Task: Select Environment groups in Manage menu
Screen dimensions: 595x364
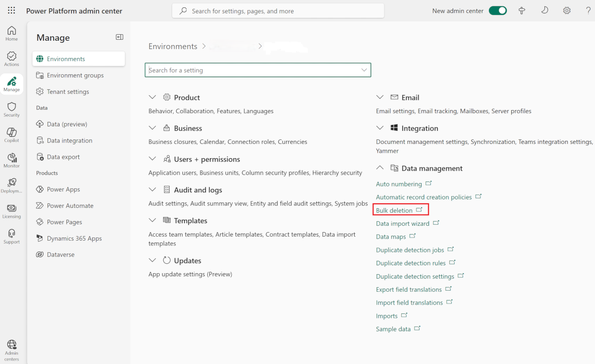Action: pos(75,75)
